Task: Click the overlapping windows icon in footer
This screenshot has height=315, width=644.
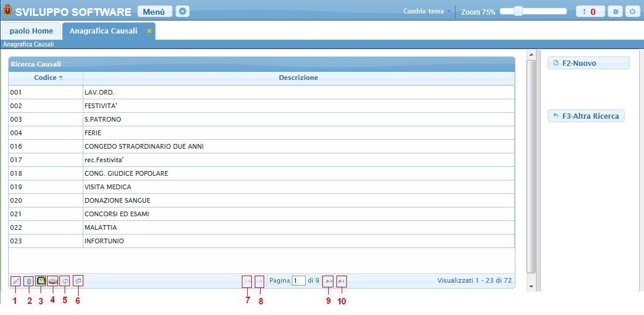Action: [x=77, y=281]
